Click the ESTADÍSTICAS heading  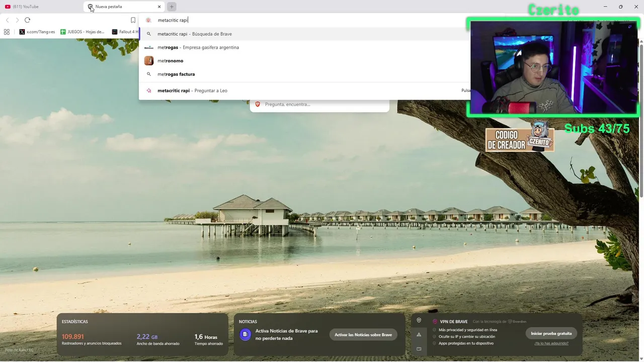tap(75, 322)
